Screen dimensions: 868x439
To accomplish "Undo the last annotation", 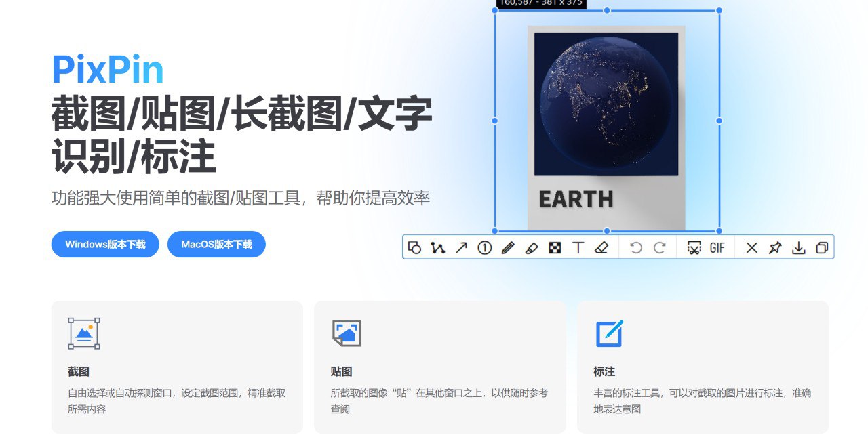I will 635,247.
